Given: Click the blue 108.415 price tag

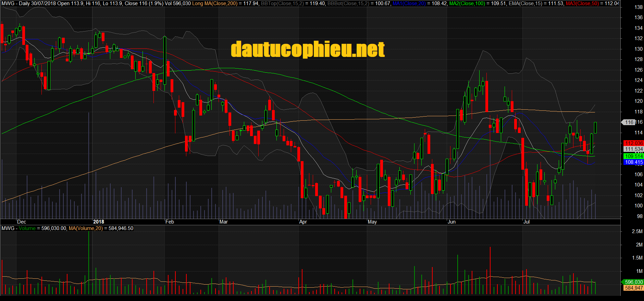Looking at the screenshot, I should pyautogui.click(x=633, y=162).
